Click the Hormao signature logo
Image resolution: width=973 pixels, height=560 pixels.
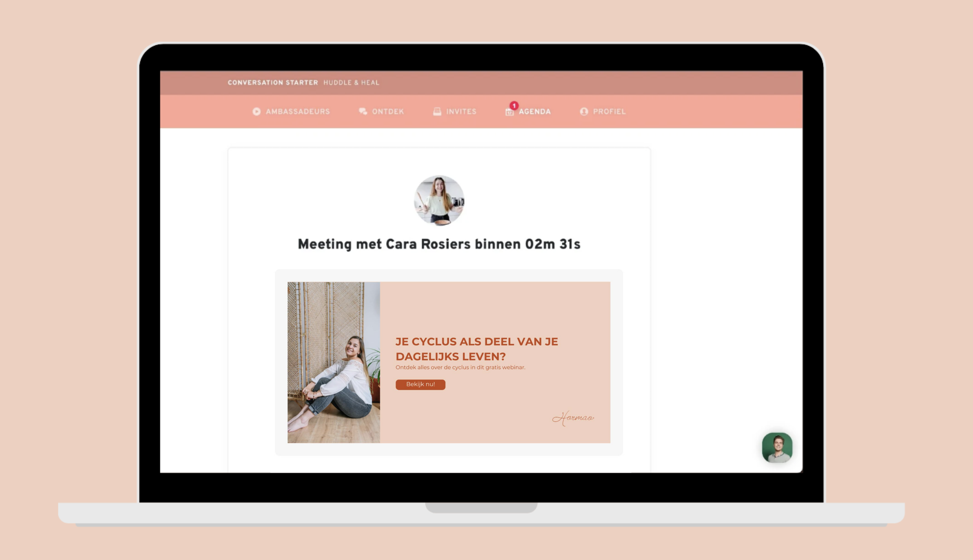[573, 418]
